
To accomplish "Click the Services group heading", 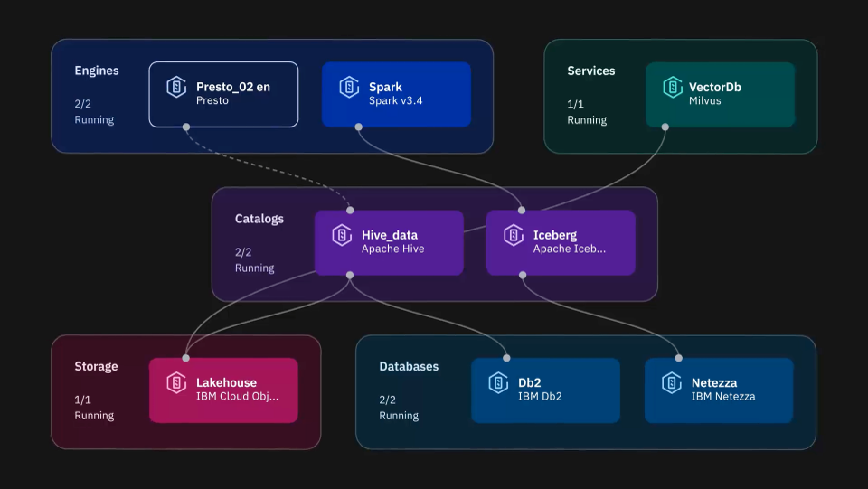I will [590, 71].
